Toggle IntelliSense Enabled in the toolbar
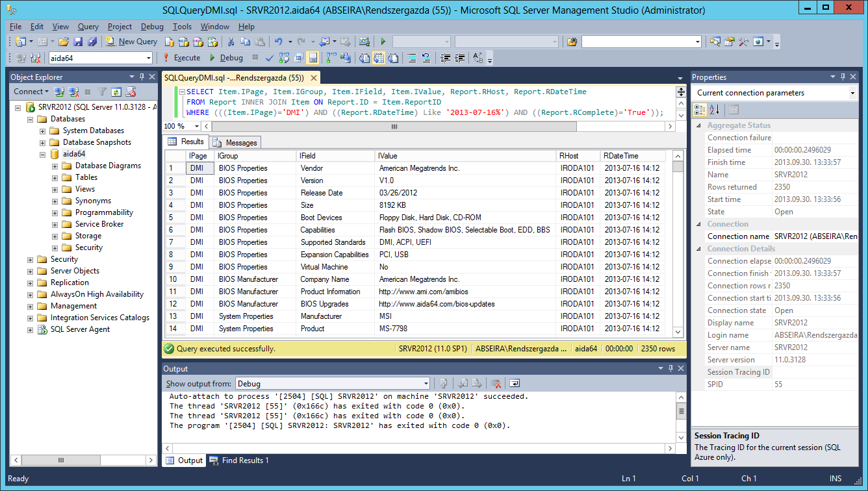 [x=313, y=58]
